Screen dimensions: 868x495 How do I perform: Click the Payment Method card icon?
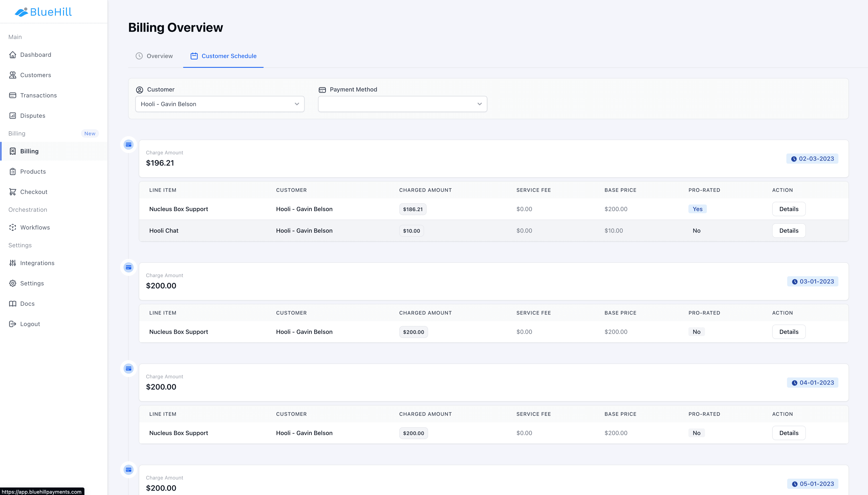[322, 90]
